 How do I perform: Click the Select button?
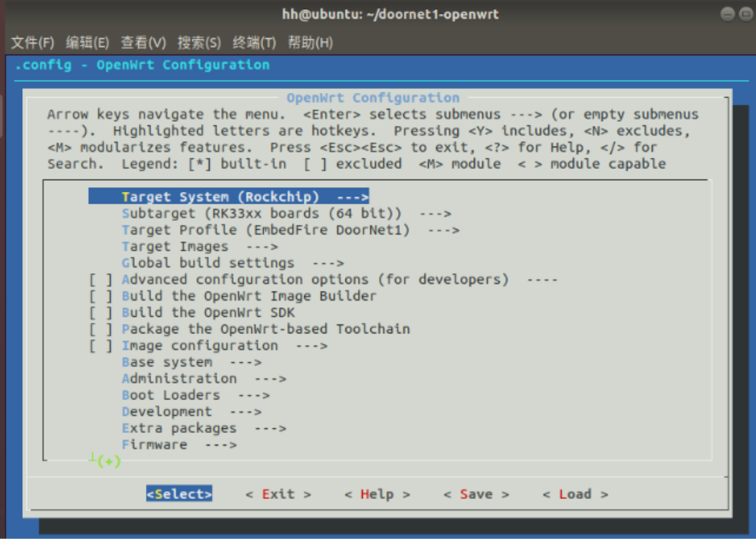tap(179, 494)
